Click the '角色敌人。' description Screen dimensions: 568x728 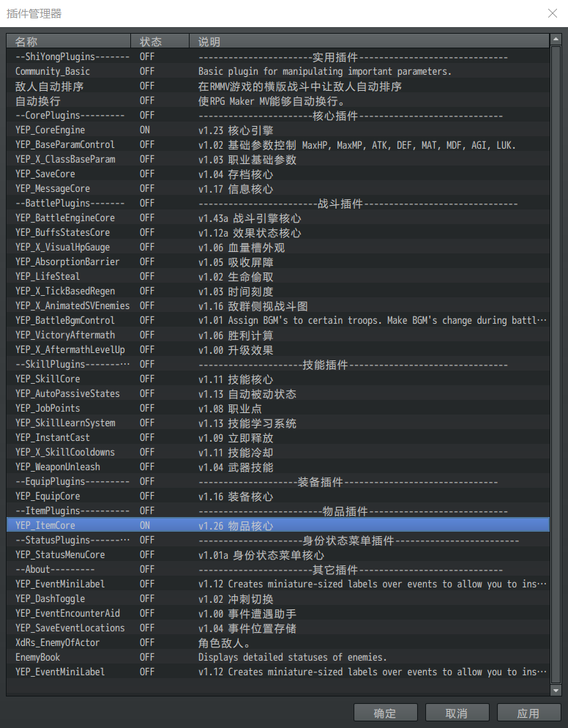[x=224, y=643]
